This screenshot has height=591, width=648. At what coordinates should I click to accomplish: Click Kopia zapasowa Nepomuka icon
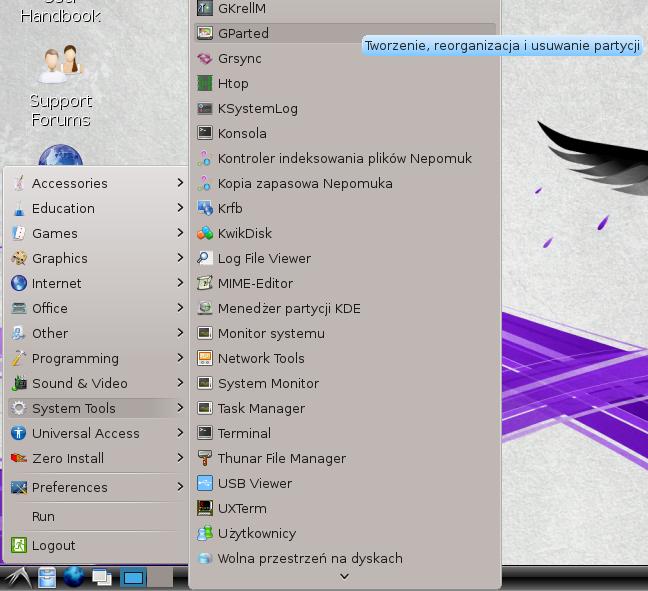tap(205, 183)
